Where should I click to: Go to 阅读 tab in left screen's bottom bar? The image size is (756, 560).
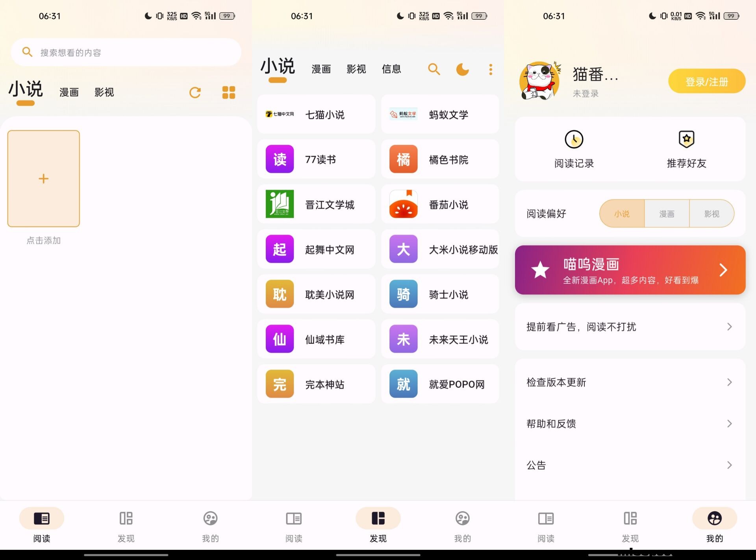(42, 525)
